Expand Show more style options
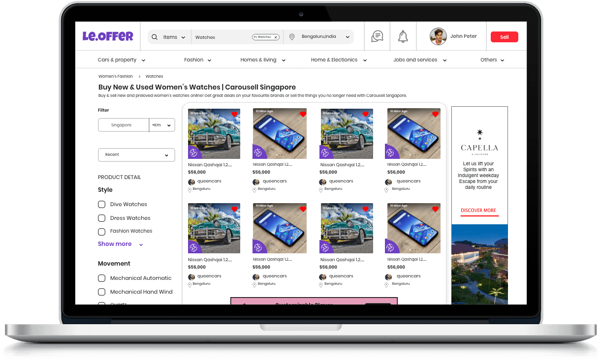 (x=121, y=244)
